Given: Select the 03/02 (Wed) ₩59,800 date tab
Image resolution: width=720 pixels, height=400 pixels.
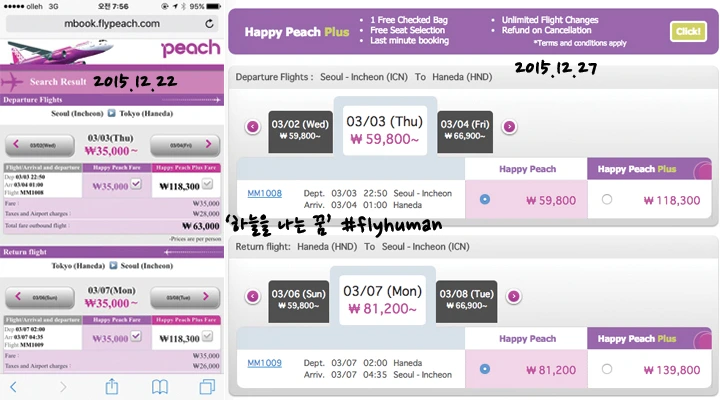Looking at the screenshot, I should point(300,131).
